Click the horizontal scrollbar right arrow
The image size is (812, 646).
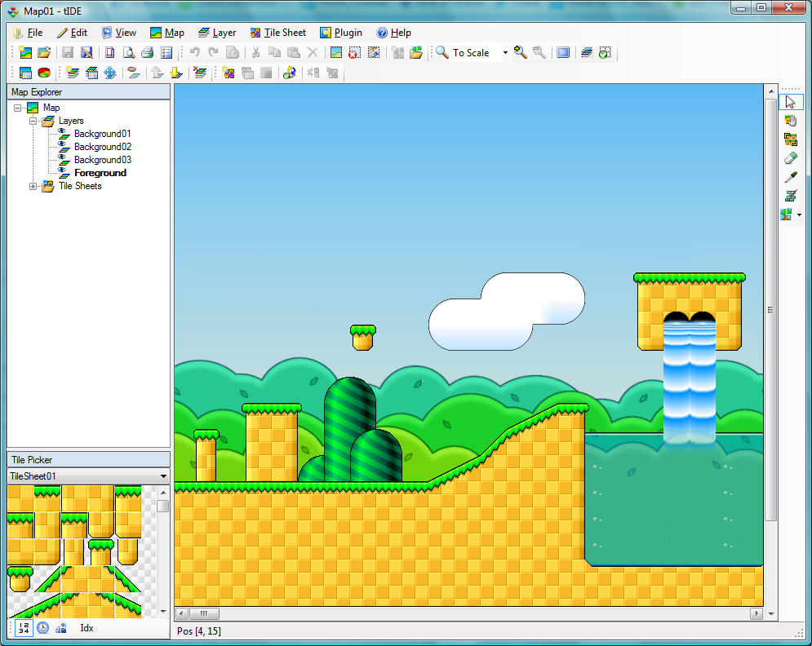point(757,613)
